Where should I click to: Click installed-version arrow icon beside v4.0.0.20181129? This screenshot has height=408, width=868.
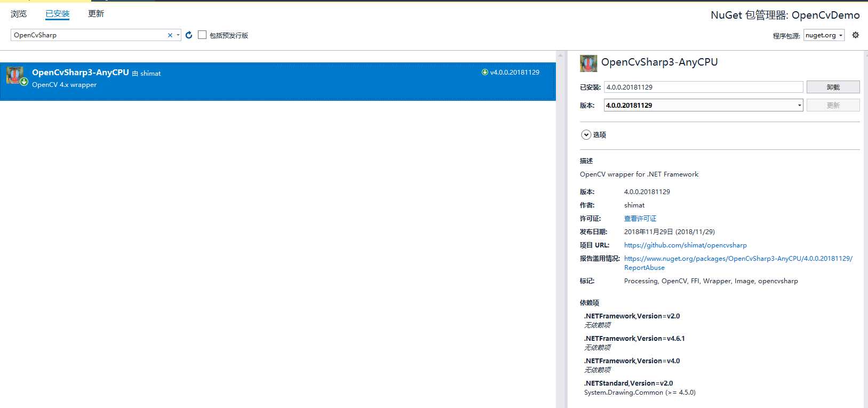485,72
